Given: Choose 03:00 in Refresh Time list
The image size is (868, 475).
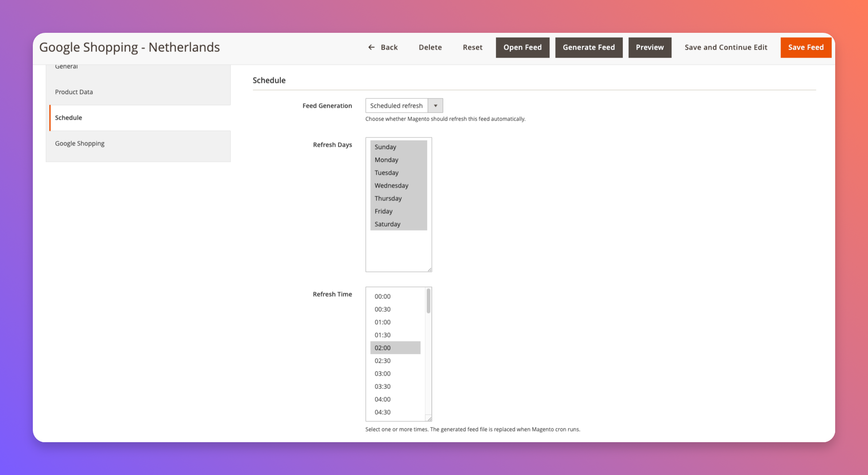Looking at the screenshot, I should coord(395,373).
